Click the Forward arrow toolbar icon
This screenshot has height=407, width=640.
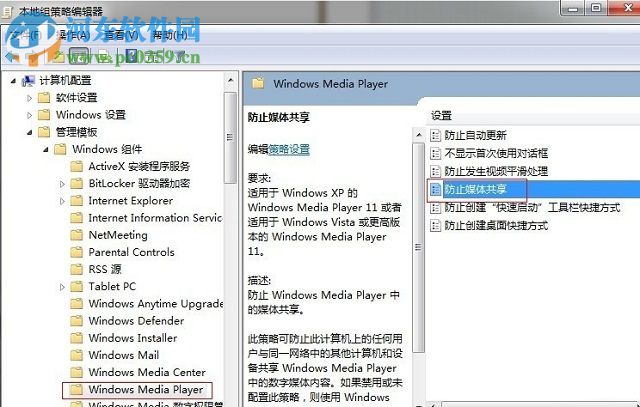coord(32,56)
